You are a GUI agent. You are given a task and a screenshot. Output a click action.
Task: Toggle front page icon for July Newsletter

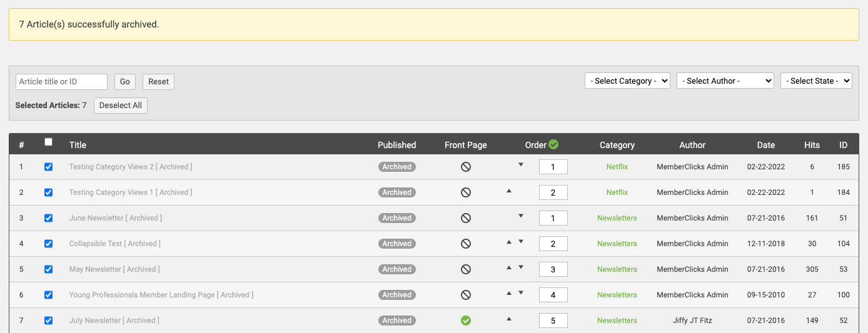466,321
